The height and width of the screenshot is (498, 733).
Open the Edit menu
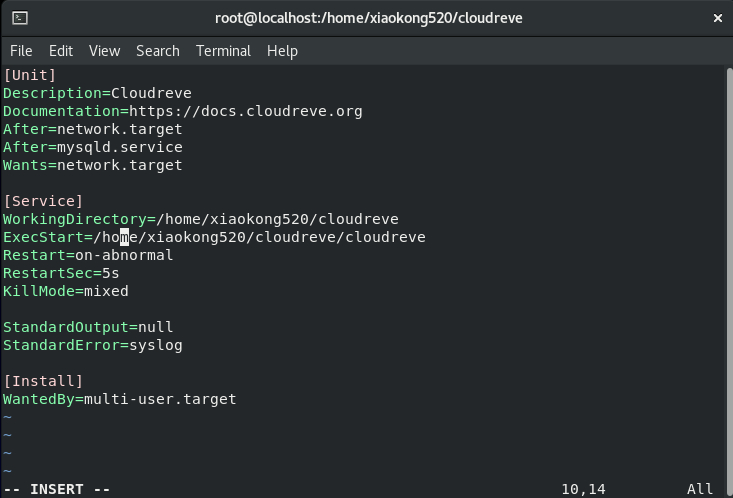tap(61, 50)
